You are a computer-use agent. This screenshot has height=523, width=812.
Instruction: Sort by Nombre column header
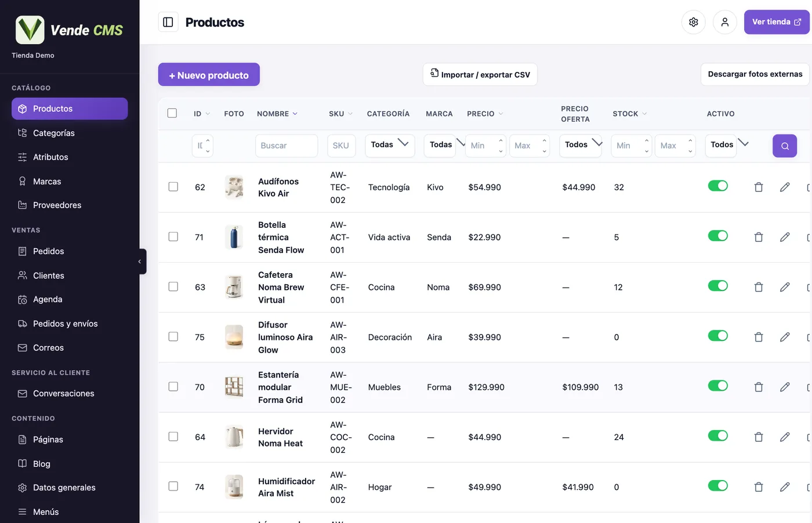click(277, 114)
